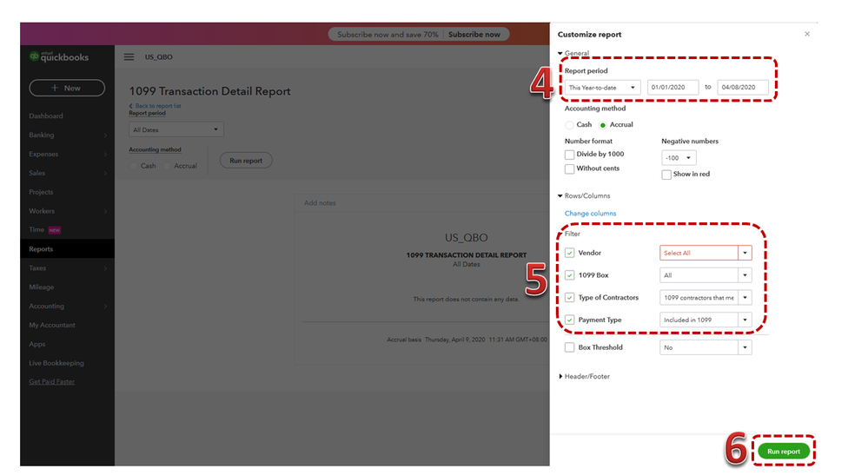Open the -100 negative numbers dropdown
The height and width of the screenshot is (475, 868).
click(679, 157)
